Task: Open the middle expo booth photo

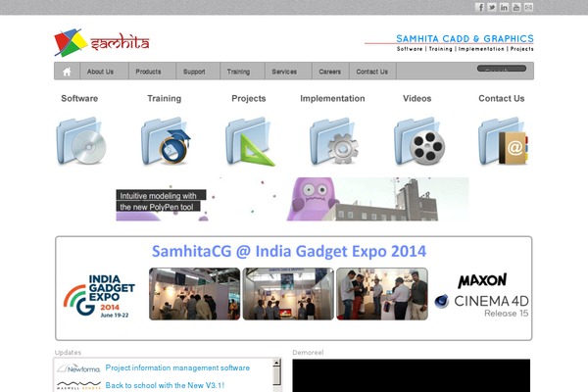Action: [288, 294]
